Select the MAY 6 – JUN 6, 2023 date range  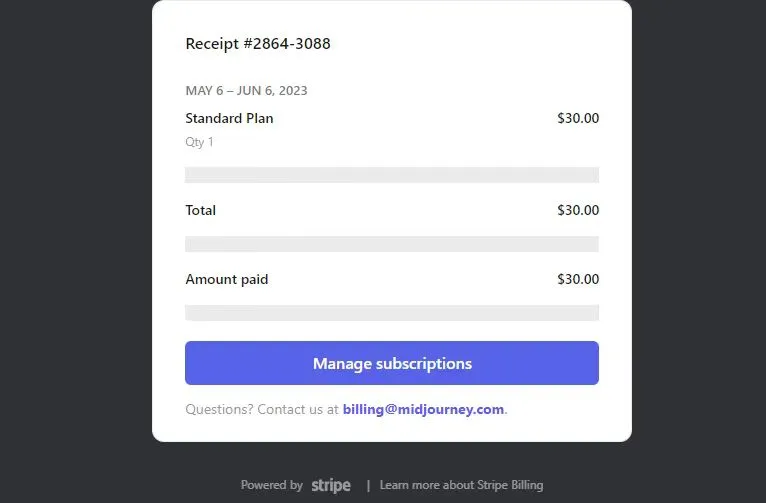click(246, 91)
